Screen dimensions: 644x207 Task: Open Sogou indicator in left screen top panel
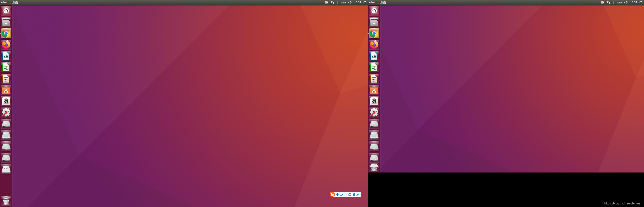point(326,2)
